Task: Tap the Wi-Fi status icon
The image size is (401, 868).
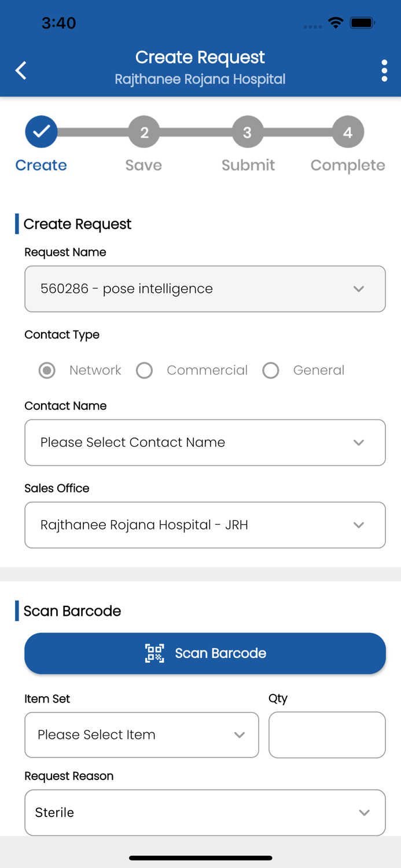Action: 335,23
